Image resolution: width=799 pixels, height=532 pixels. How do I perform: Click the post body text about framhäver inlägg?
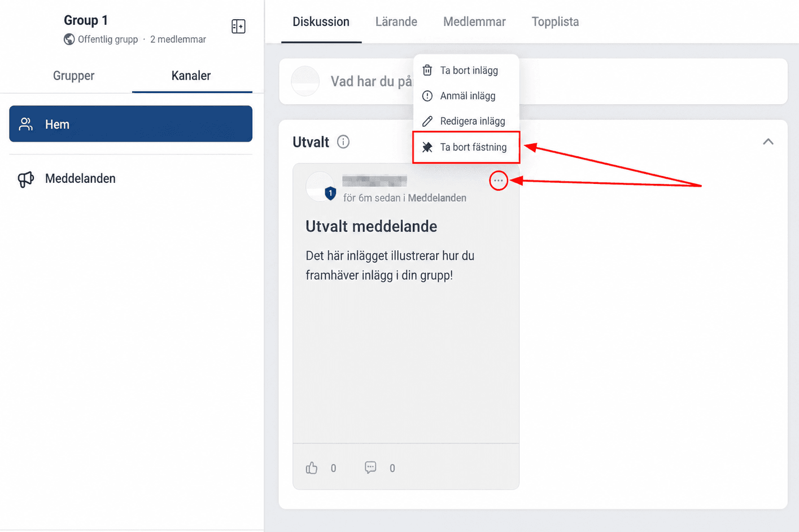pyautogui.click(x=390, y=266)
